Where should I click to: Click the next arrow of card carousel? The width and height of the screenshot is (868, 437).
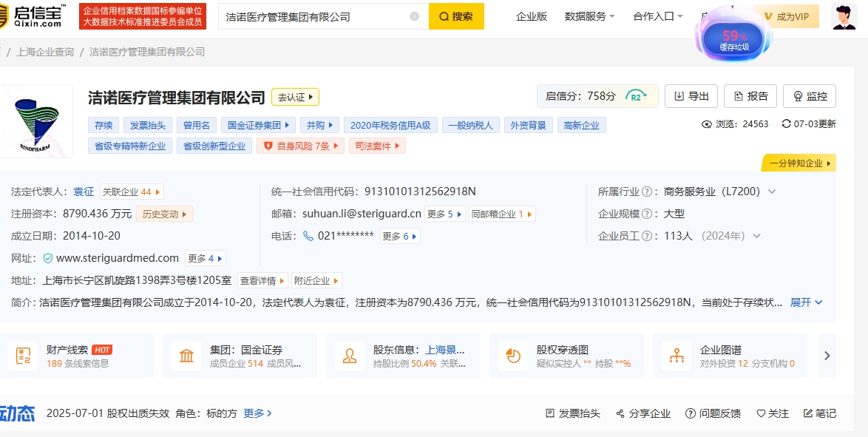[x=827, y=356]
